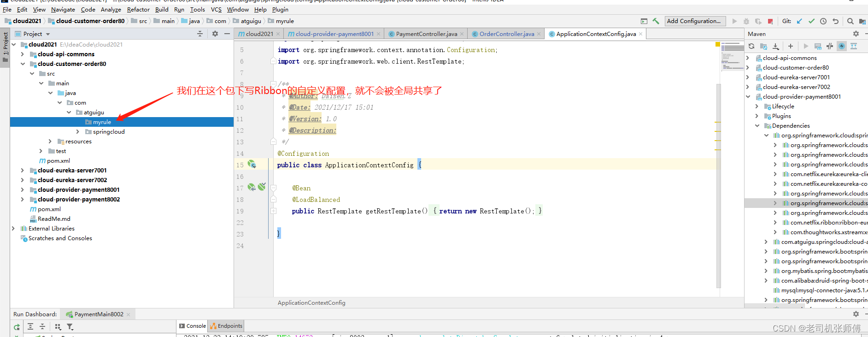Click the gutter icon on line 15

coord(252,164)
